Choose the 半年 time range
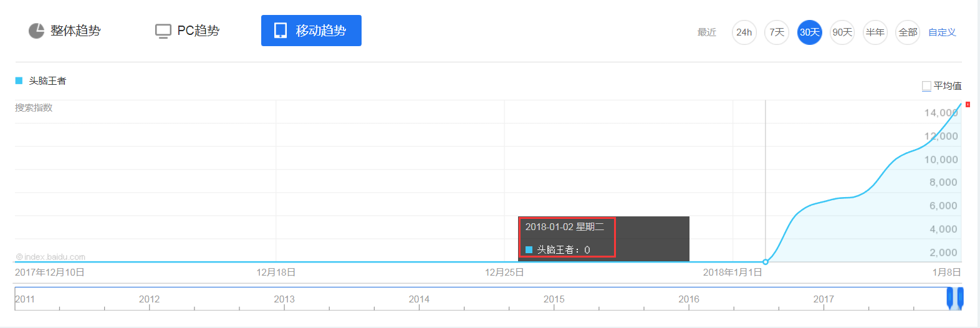This screenshot has height=328, width=980. [875, 32]
